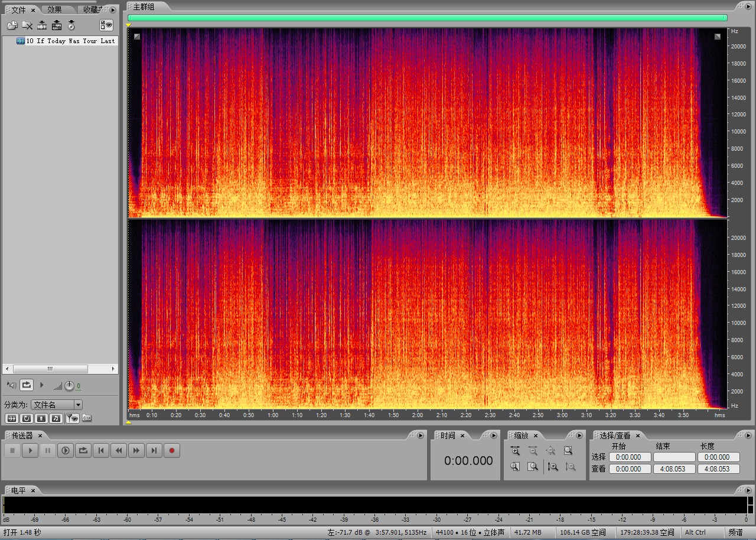Click the view end field showing 4:08.053
This screenshot has height=540, width=756.
click(x=674, y=469)
